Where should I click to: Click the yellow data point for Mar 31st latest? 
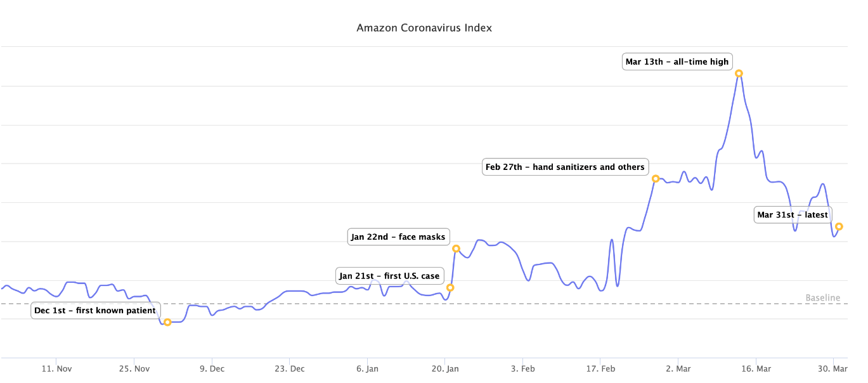click(839, 226)
